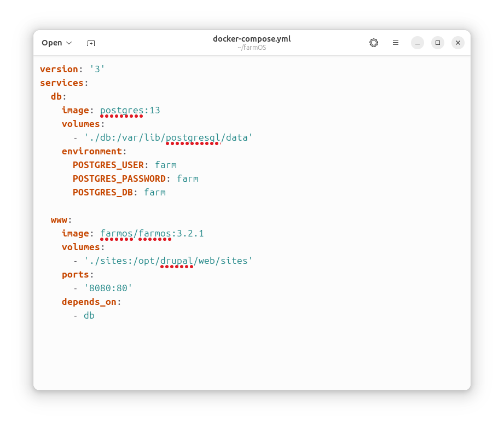Screen dimensions: 504x427
Task: Open the hamburger main menu
Action: click(396, 43)
